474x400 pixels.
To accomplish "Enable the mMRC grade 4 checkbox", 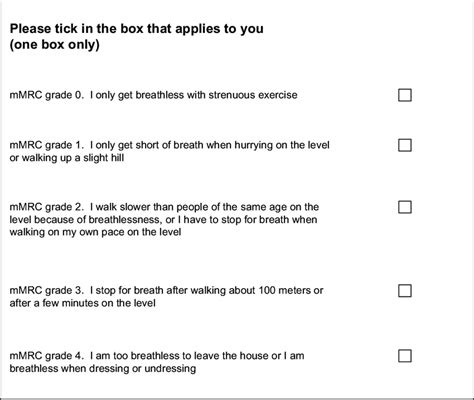I will point(405,356).
